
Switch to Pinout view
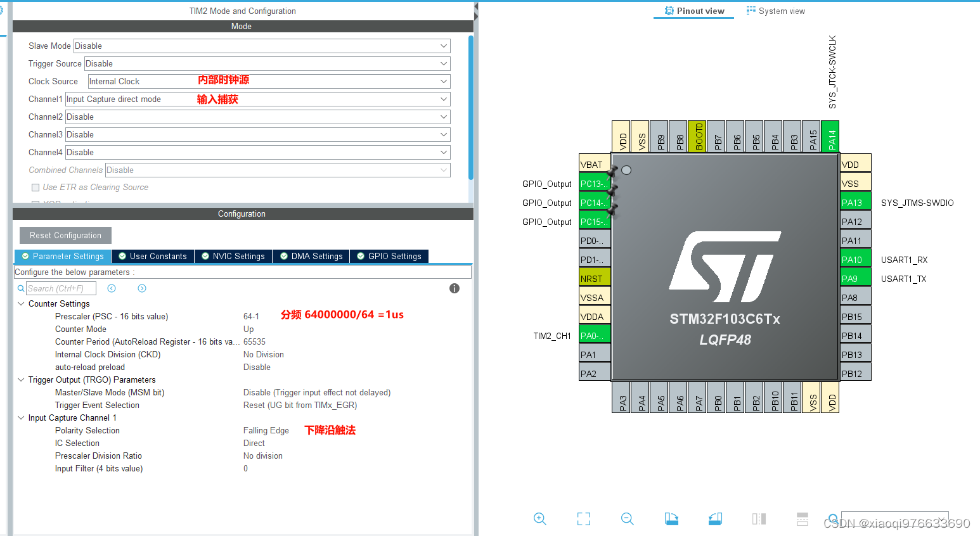coord(694,11)
